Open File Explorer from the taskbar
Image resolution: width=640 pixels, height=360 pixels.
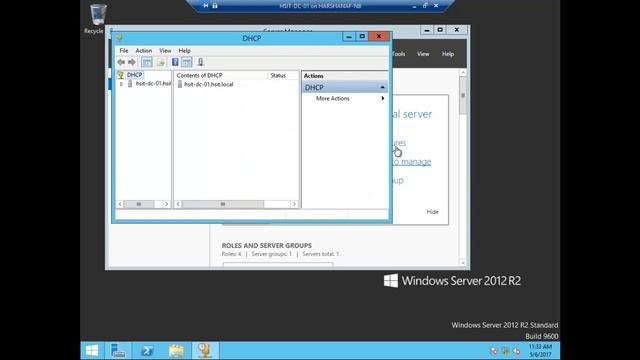176,351
